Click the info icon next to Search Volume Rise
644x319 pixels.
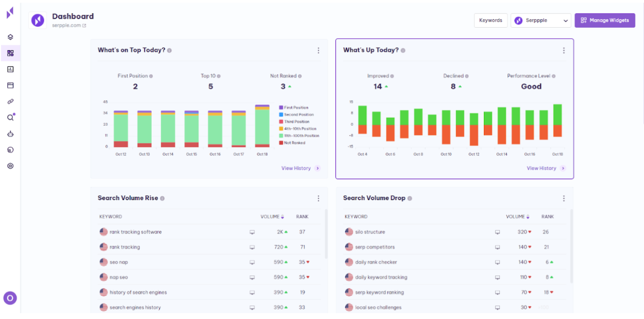tap(162, 198)
